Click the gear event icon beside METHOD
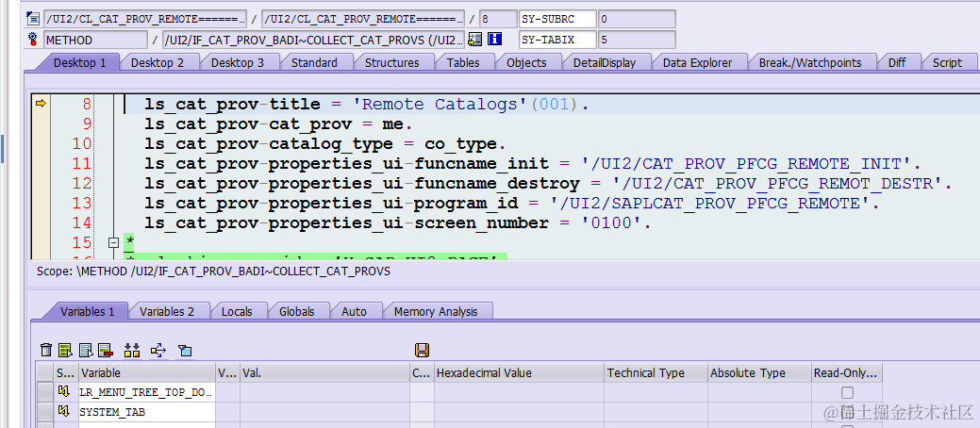Viewport: 980px width, 428px height. pos(33,40)
